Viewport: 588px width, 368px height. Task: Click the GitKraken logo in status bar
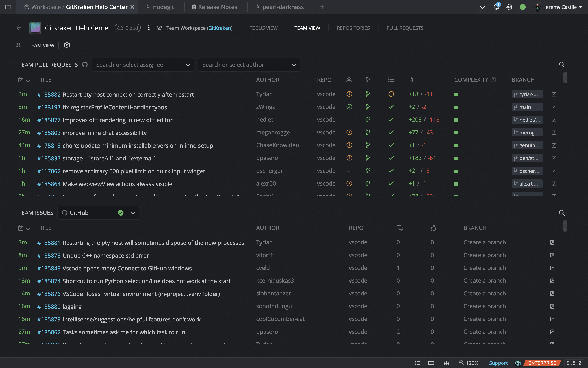pos(518,363)
